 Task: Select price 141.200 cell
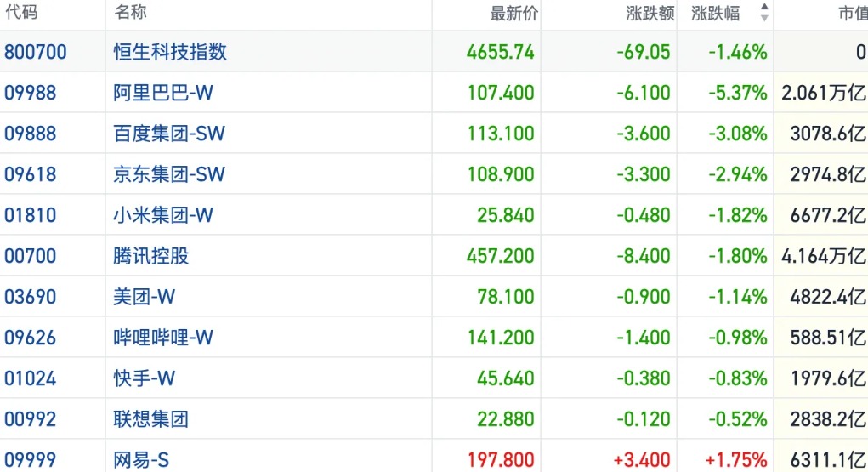(x=501, y=338)
